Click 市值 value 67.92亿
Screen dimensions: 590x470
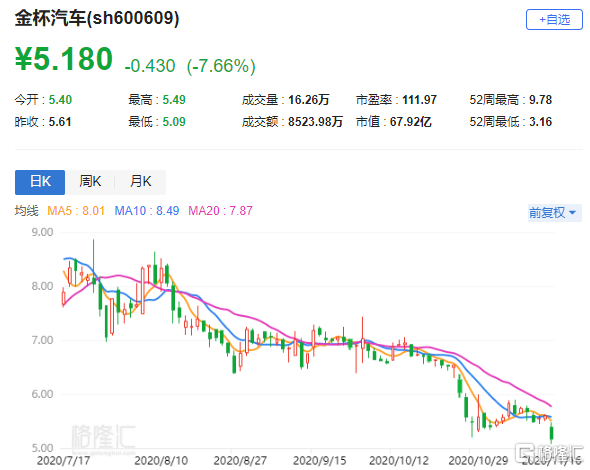pyautogui.click(x=411, y=122)
